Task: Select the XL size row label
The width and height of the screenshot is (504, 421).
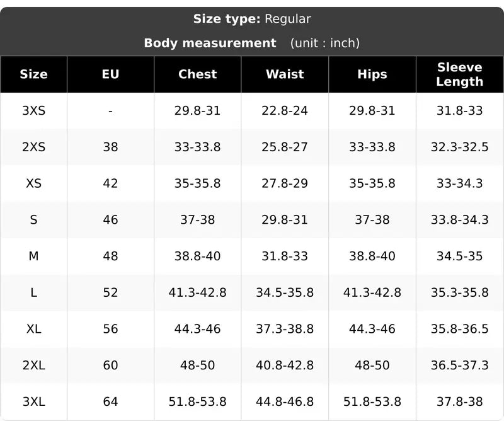Action: coord(34,329)
